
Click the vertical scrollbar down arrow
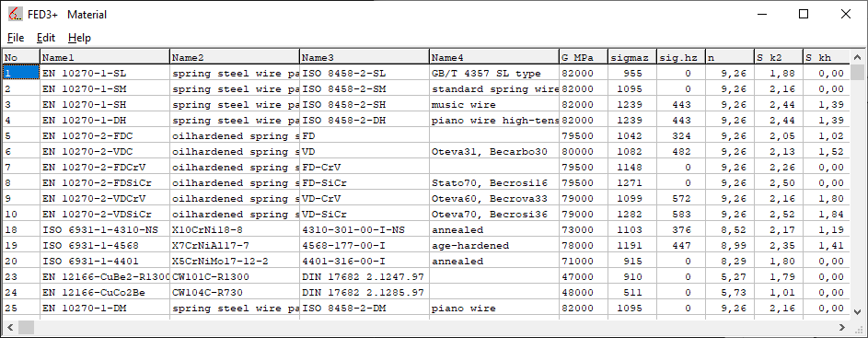pos(858,311)
